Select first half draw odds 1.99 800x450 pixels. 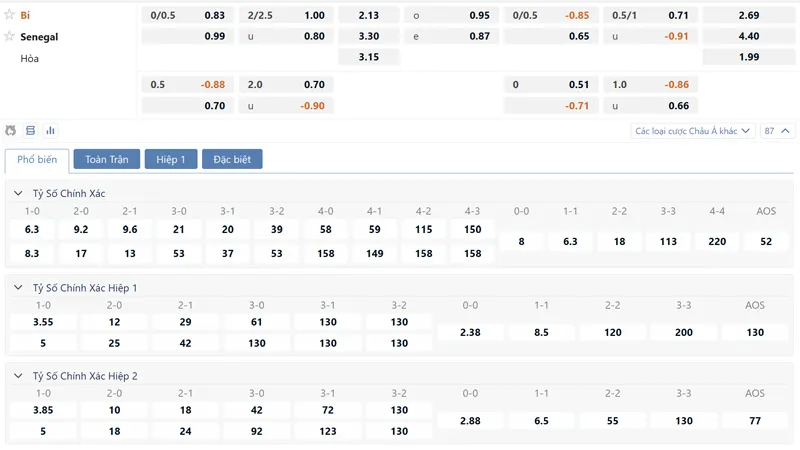click(x=748, y=57)
